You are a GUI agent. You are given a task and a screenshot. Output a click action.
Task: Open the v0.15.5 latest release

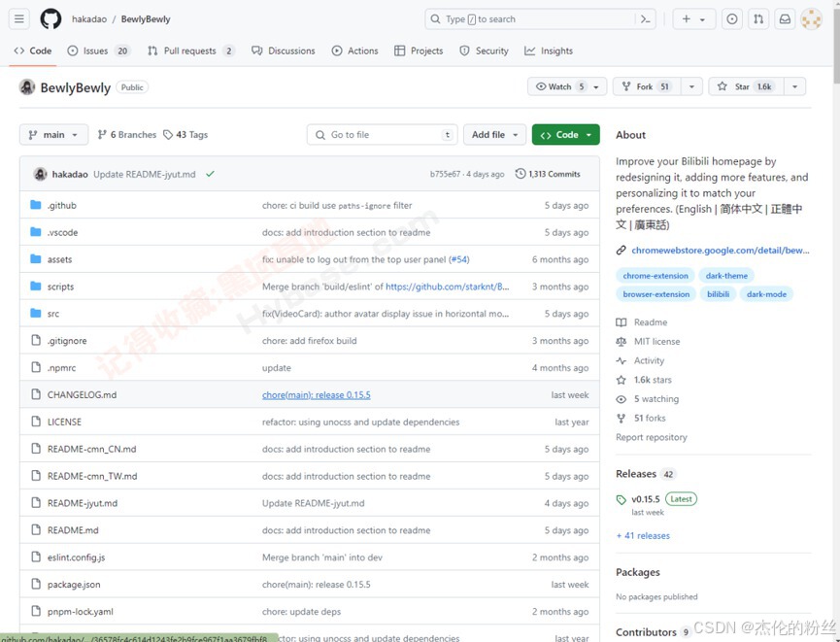(646, 499)
